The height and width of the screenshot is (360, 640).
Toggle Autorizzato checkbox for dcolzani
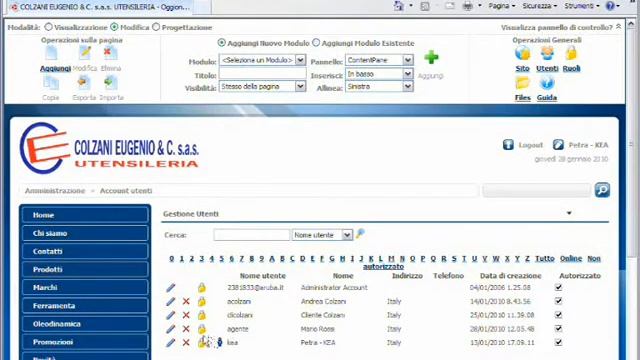(x=558, y=315)
